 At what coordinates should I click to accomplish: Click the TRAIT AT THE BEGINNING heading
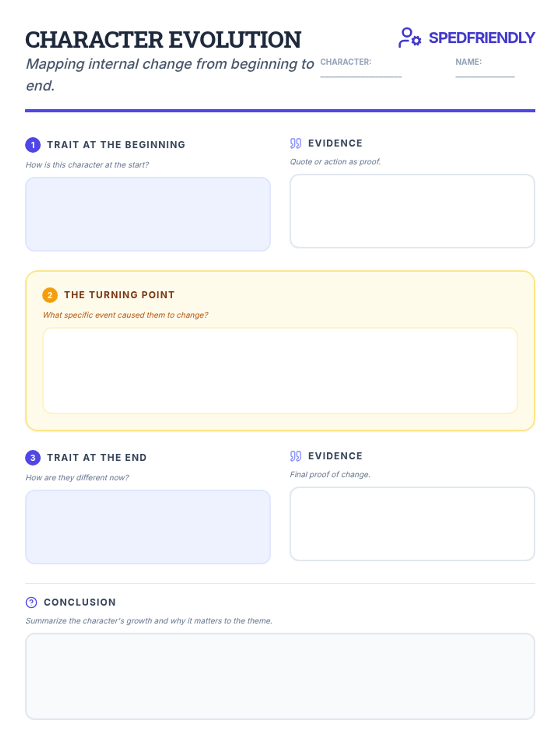click(116, 145)
